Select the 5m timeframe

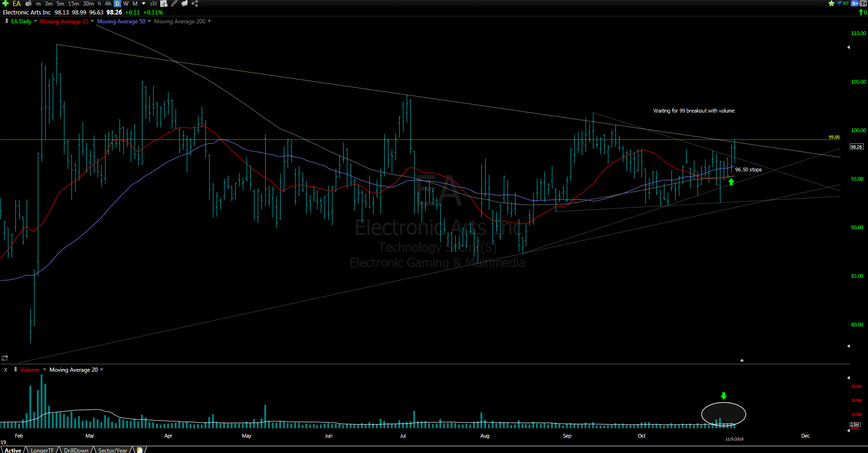tap(60, 3)
